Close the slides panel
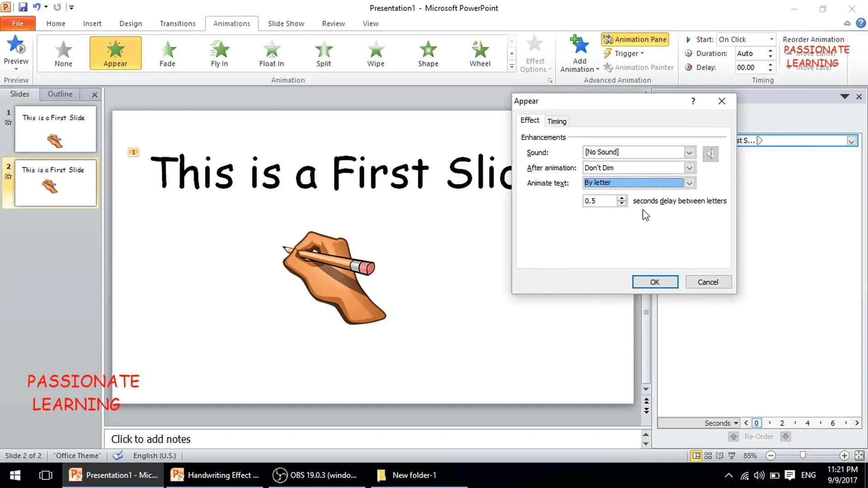The height and width of the screenshot is (488, 868). [x=94, y=94]
